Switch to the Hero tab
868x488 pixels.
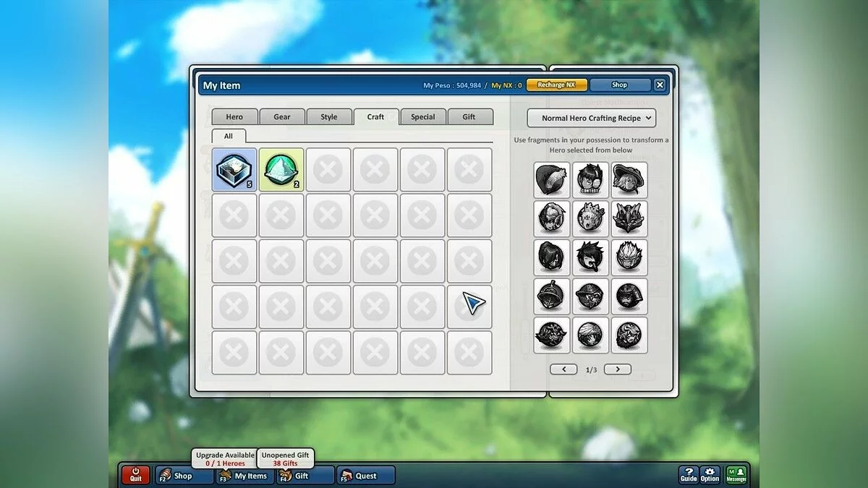point(234,117)
